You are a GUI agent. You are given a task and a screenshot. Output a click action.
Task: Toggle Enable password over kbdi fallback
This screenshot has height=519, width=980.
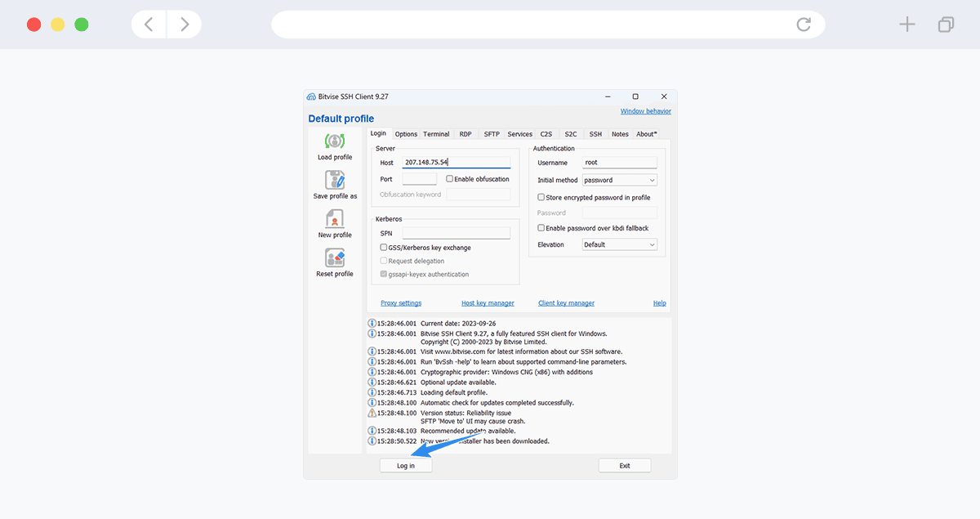tap(541, 228)
